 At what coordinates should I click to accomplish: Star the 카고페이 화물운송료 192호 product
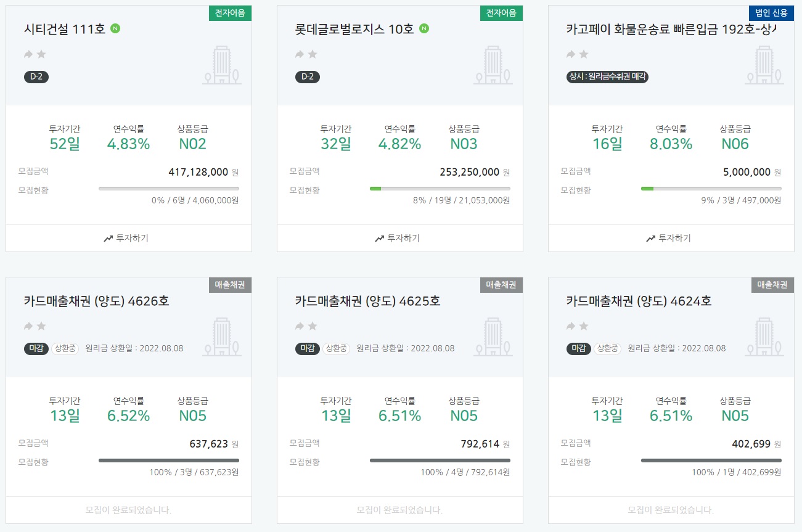pyautogui.click(x=584, y=54)
